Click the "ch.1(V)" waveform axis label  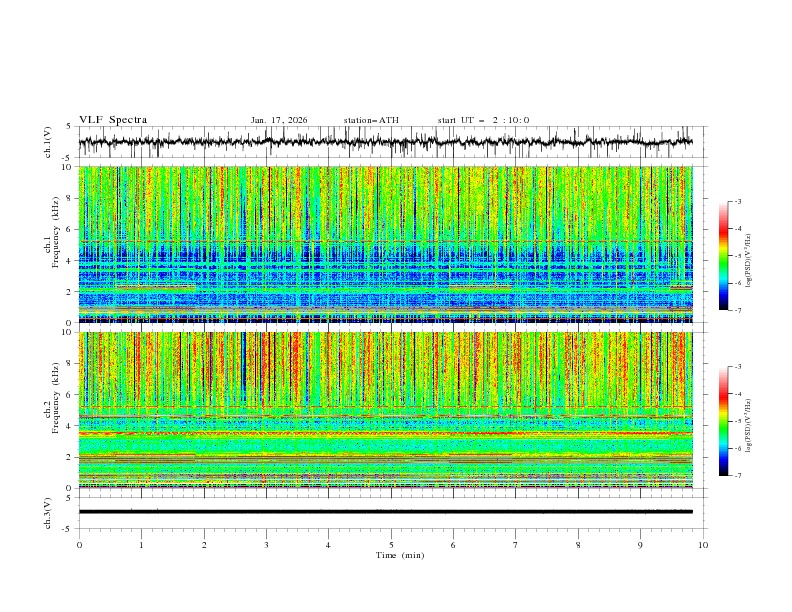click(x=48, y=142)
